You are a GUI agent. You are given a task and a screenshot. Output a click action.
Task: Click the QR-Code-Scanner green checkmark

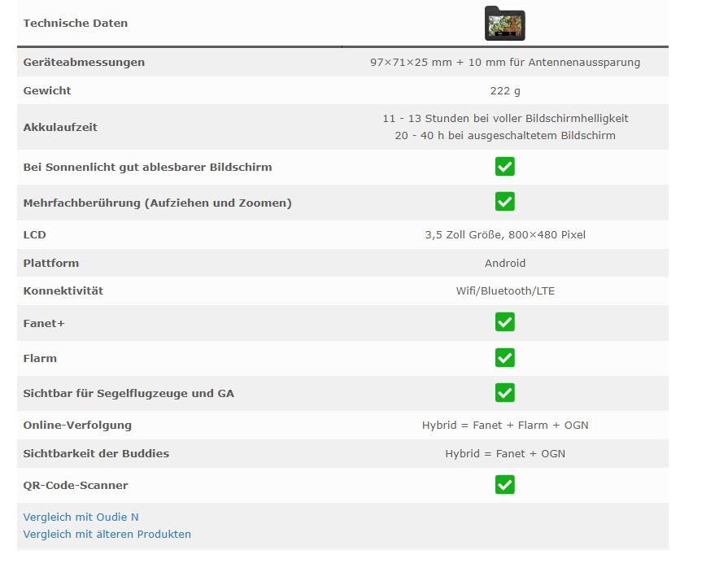504,485
